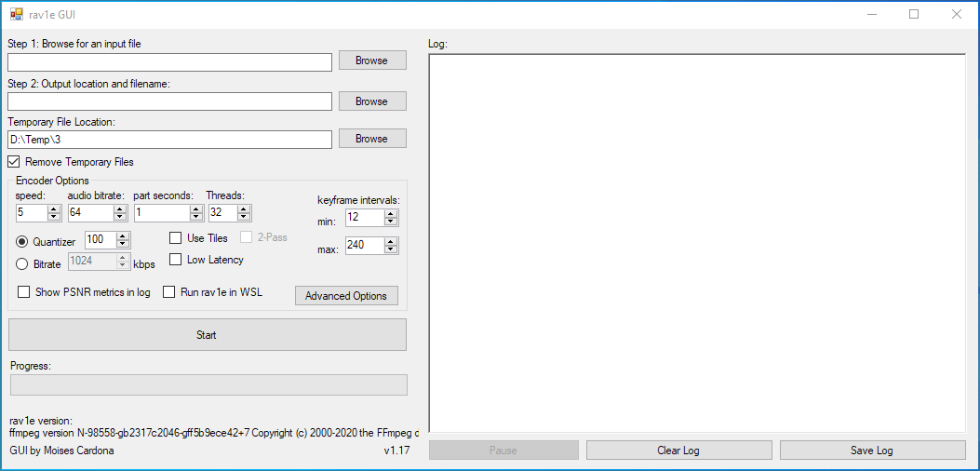Image resolution: width=980 pixels, height=471 pixels.
Task: Click the Save Log button
Action: [x=872, y=451]
